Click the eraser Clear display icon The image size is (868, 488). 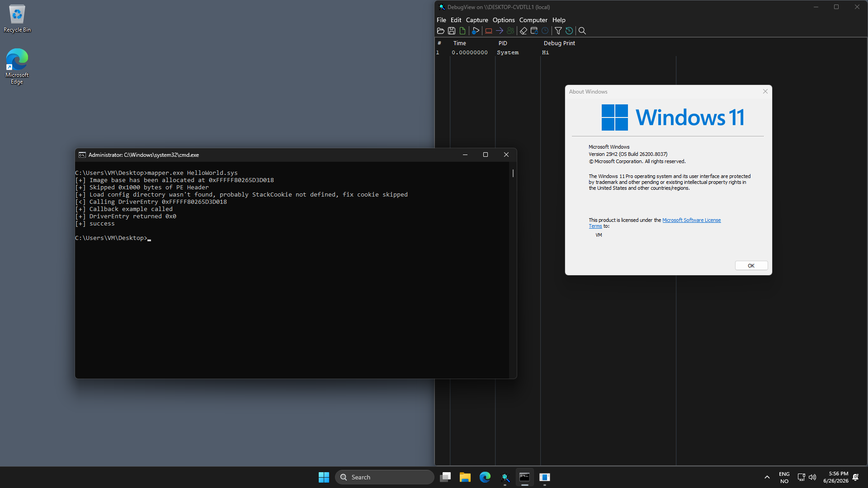[524, 31]
